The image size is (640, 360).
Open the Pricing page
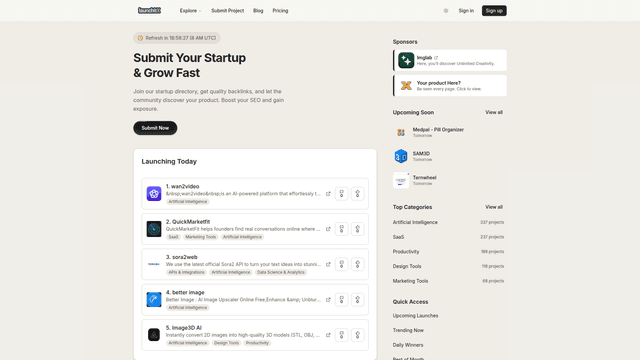280,11
